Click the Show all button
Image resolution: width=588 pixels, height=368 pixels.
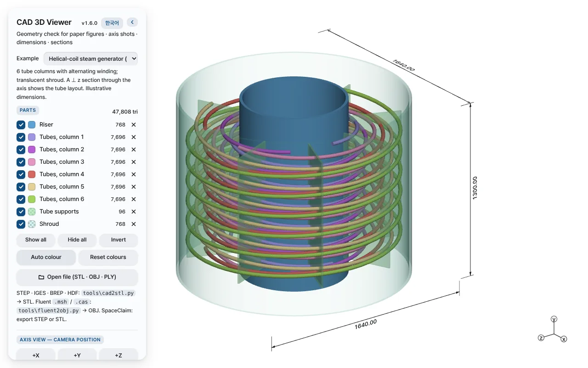tap(36, 240)
